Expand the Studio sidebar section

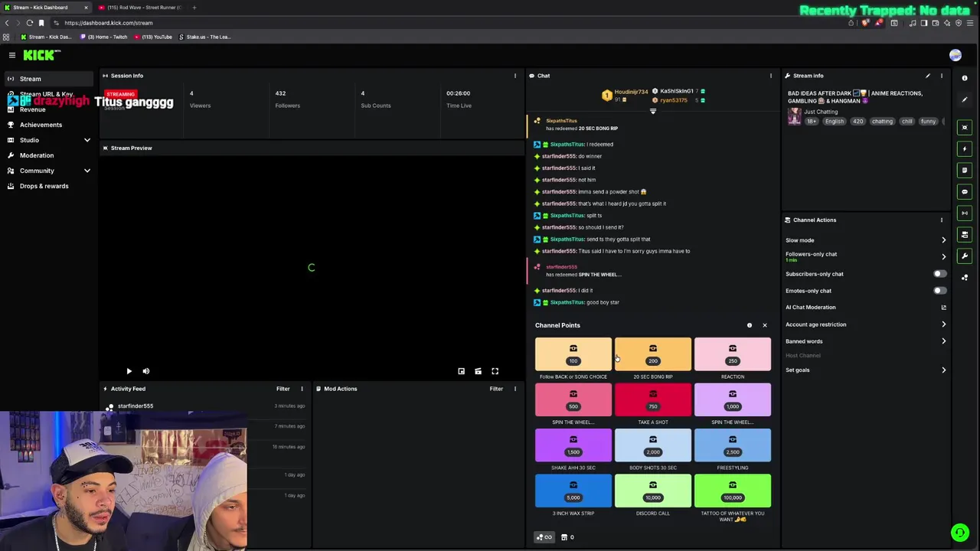(49, 140)
